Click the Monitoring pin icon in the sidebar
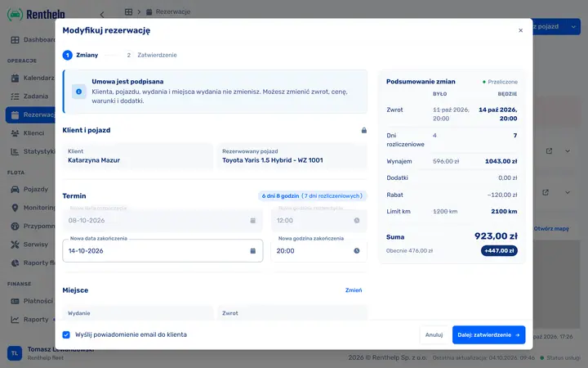588x368 pixels. 15,208
